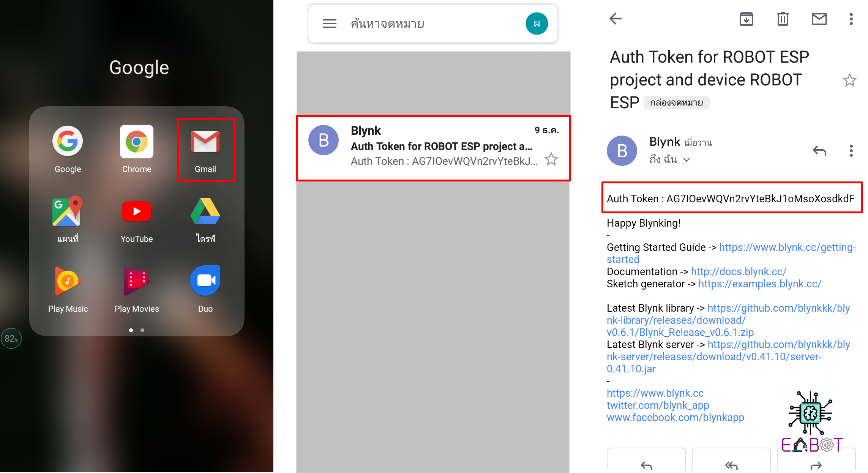
Task: Open the Blynk Auth Token email
Action: pos(433,148)
